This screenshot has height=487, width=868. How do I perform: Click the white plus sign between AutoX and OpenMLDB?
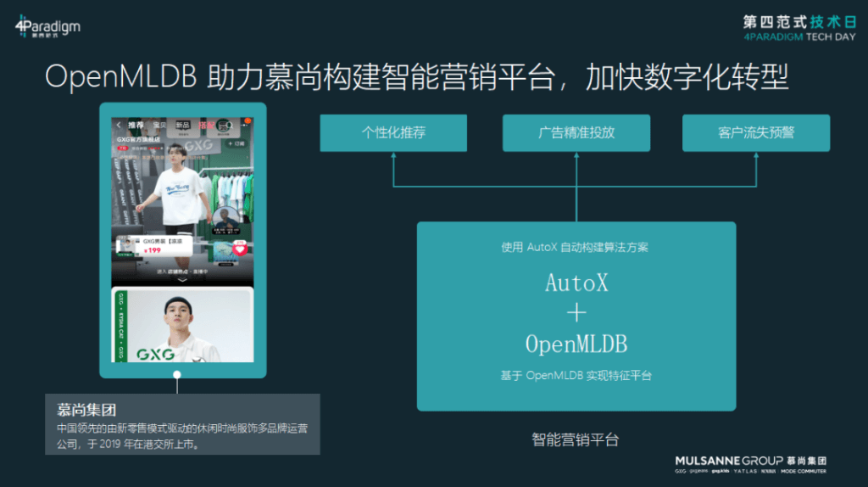pyautogui.click(x=576, y=313)
